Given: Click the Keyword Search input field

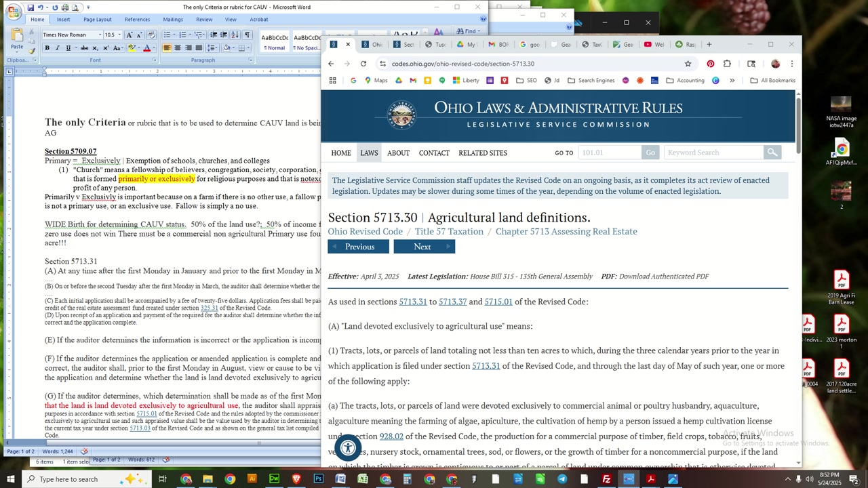Looking at the screenshot, I should click(713, 152).
